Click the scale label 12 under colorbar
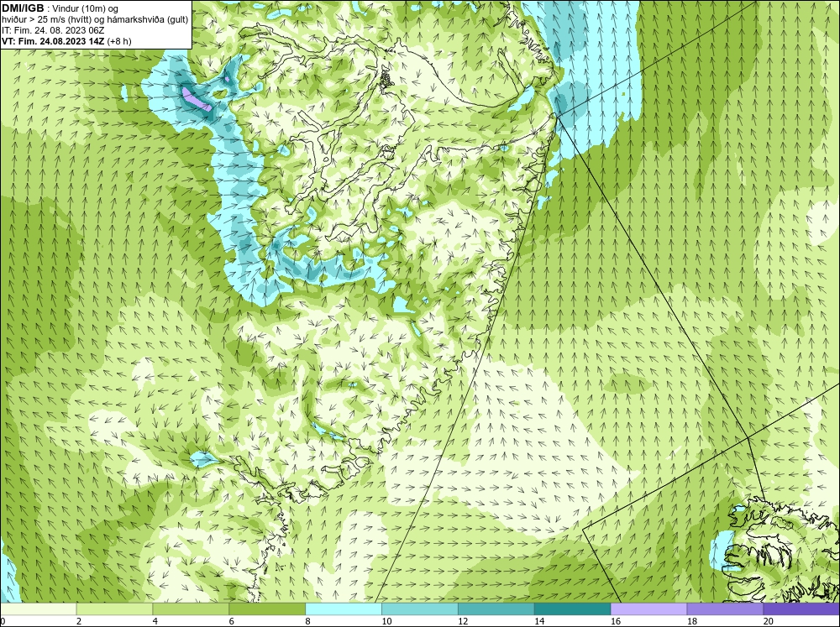Screen dimensions: 840x627 tap(463, 621)
